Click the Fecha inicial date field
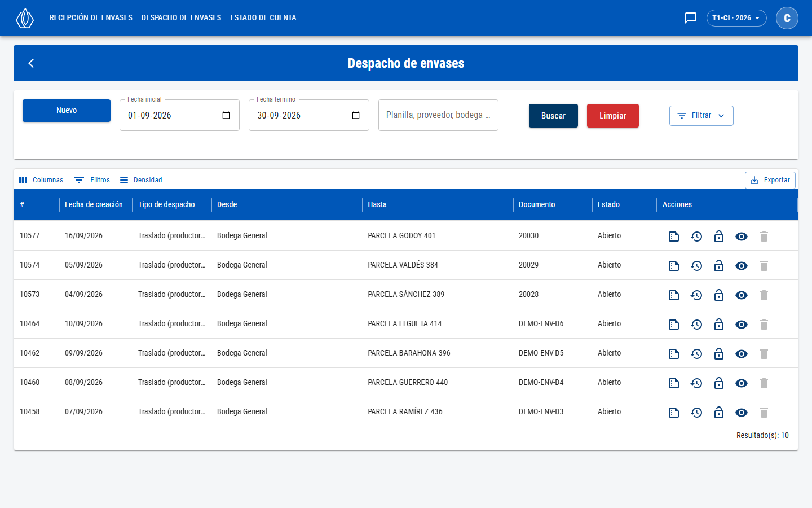This screenshot has height=508, width=812. coord(179,115)
